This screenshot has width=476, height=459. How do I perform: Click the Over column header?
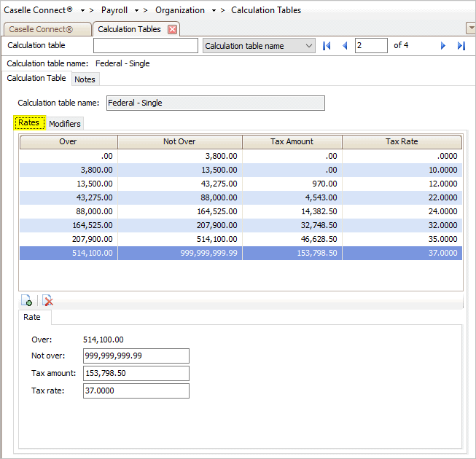pyautogui.click(x=68, y=141)
